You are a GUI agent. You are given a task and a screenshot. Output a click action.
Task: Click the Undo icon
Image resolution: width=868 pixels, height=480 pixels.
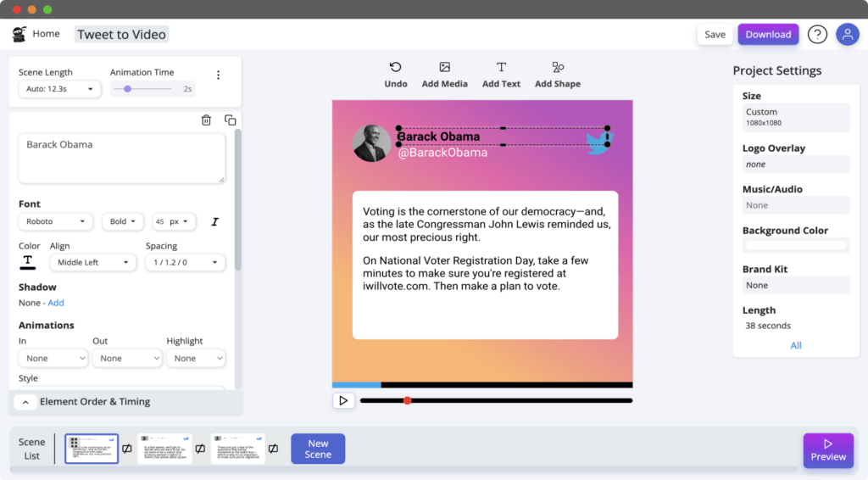[x=395, y=68]
